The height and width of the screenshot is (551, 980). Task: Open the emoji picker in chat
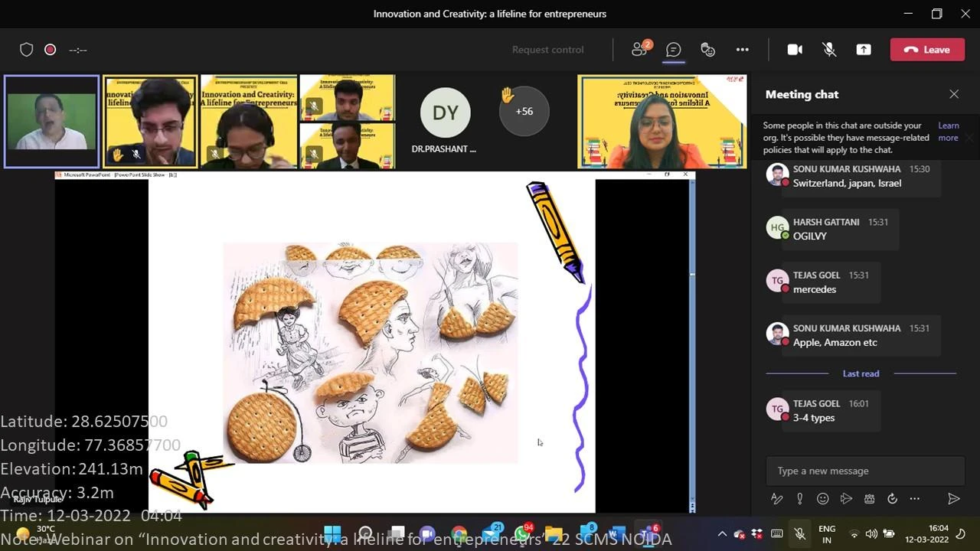point(823,499)
